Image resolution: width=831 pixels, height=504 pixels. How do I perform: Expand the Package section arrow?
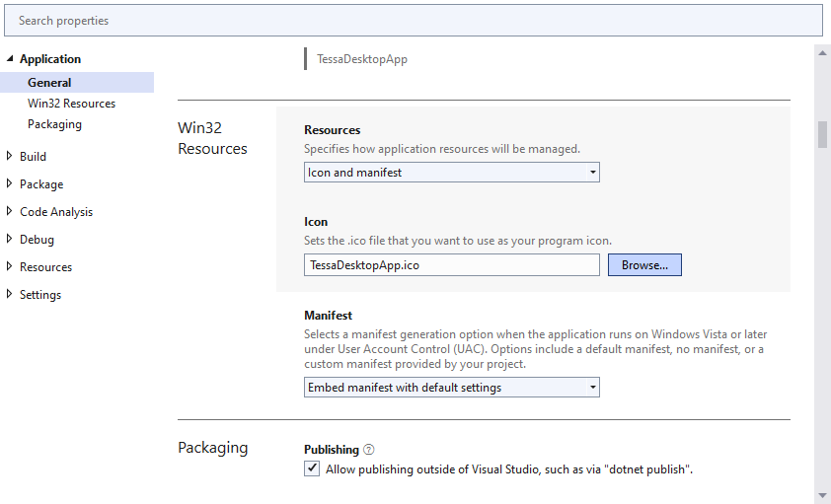pyautogui.click(x=10, y=183)
